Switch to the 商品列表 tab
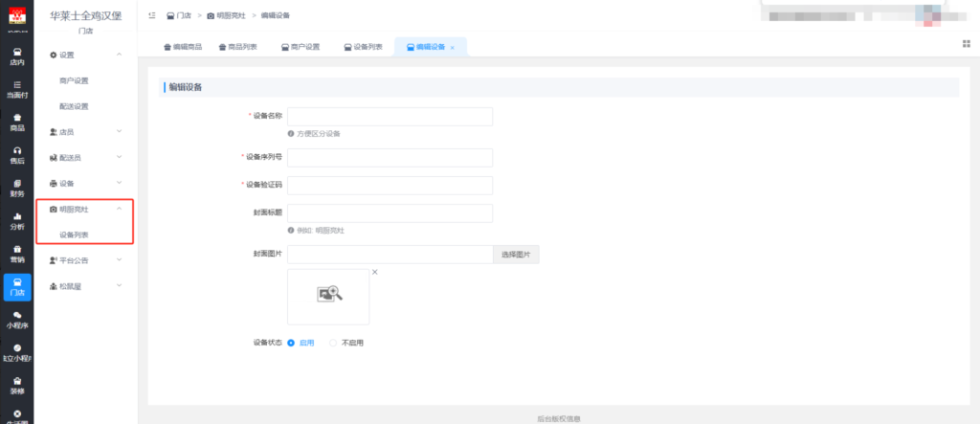This screenshot has height=424, width=980. pos(238,47)
